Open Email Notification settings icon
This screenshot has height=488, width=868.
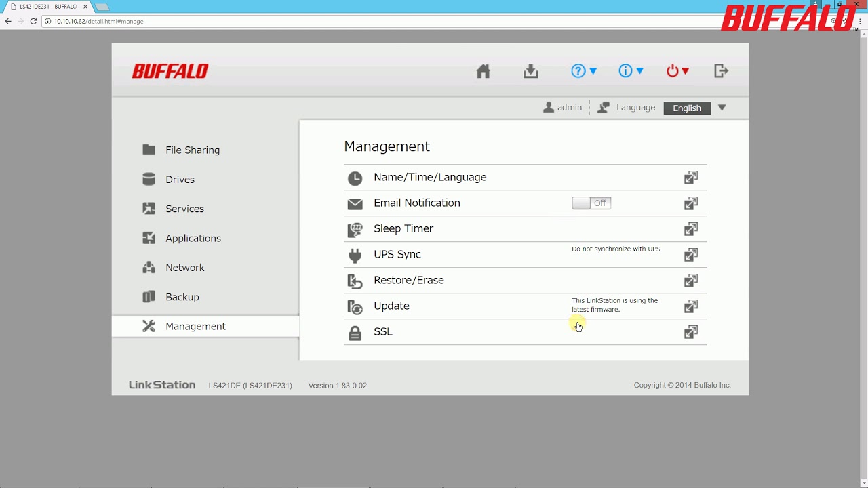coord(691,203)
